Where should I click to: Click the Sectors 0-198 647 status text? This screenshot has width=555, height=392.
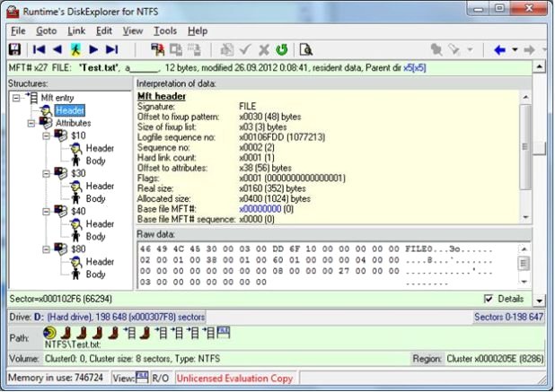coord(508,317)
